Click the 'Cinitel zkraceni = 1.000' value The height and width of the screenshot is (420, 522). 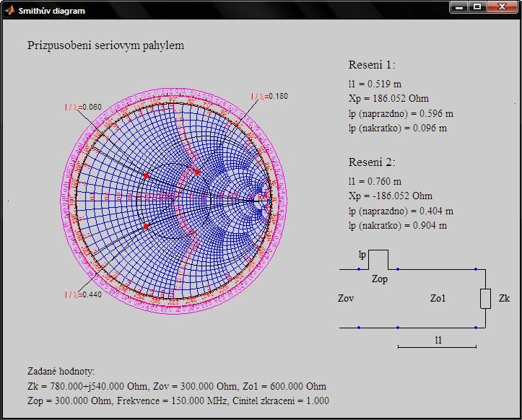[x=281, y=401]
